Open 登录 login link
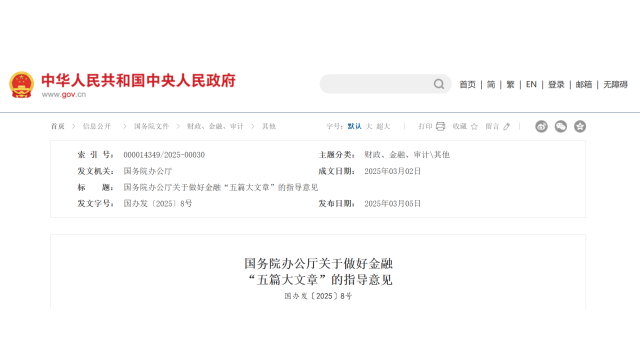 coord(556,84)
